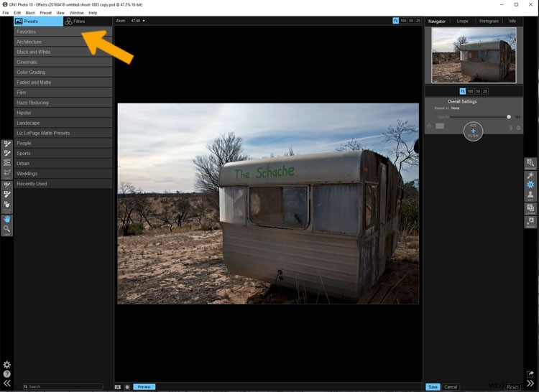Image resolution: width=539 pixels, height=392 pixels.
Task: Expand the Sports preset category
Action: 63,154
